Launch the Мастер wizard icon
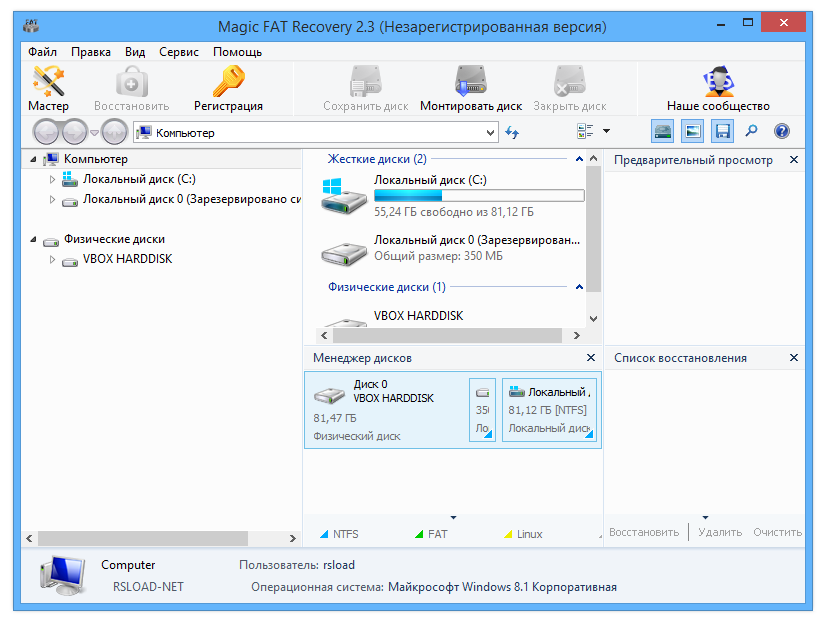834x635 pixels. point(48,89)
